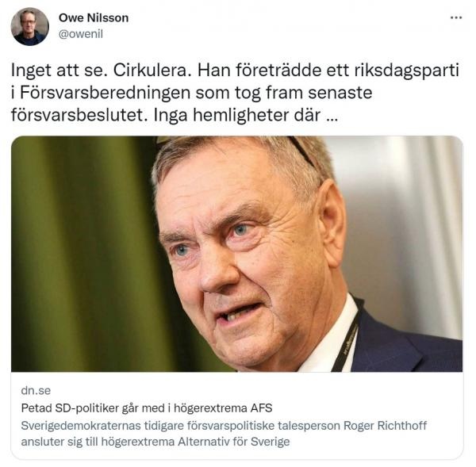Open Owe Nilsson's profile avatar

click(29, 27)
